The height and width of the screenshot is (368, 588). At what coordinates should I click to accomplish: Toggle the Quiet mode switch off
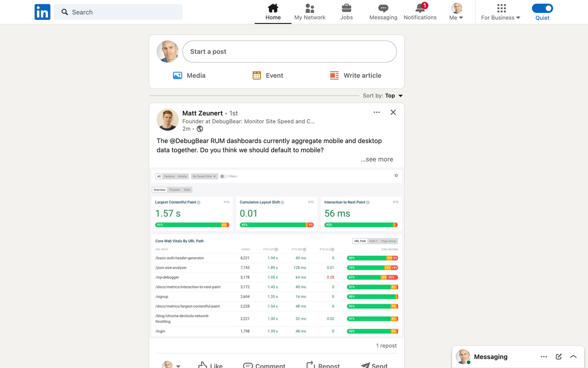pos(542,8)
